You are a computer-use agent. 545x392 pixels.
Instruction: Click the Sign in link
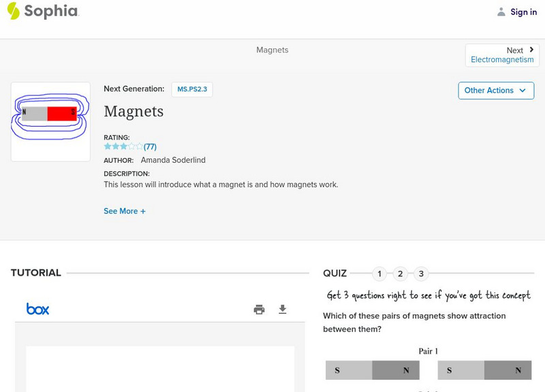point(523,12)
